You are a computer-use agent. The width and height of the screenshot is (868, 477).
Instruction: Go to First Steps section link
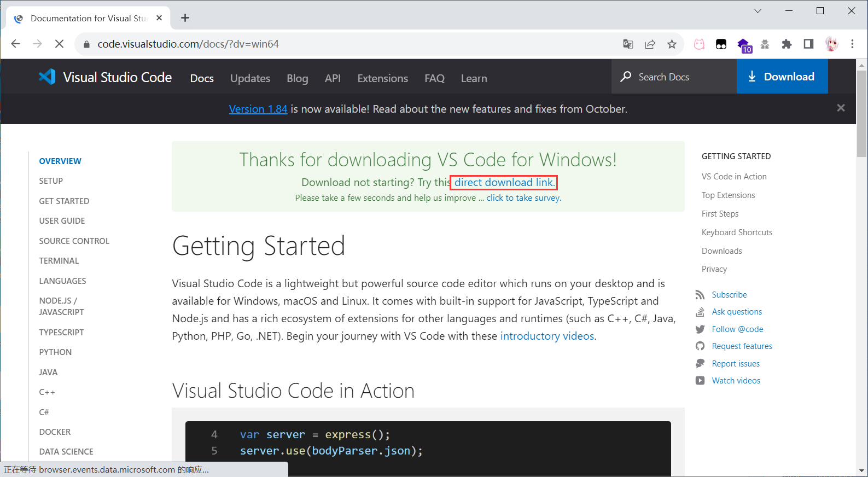pos(720,214)
